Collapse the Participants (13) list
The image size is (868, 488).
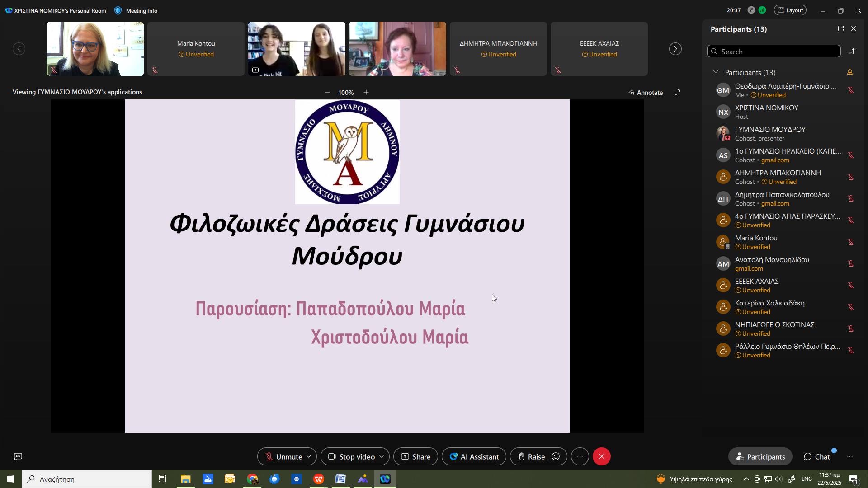pyautogui.click(x=716, y=72)
